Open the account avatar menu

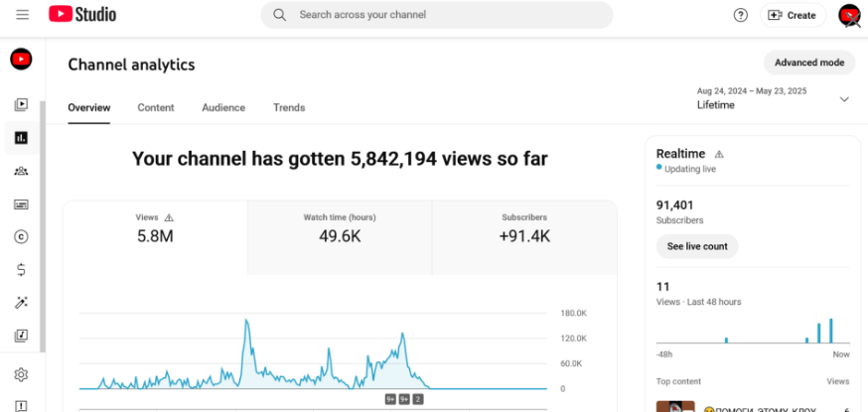click(849, 15)
